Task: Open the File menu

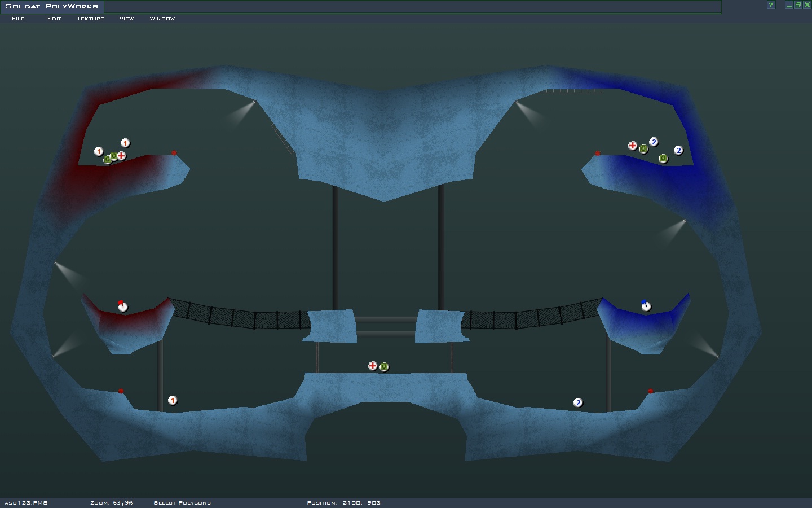Action: pyautogui.click(x=18, y=19)
